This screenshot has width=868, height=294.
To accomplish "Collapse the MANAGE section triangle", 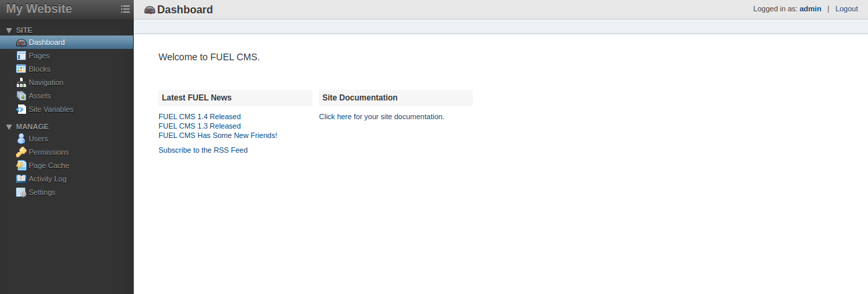I will pyautogui.click(x=9, y=127).
